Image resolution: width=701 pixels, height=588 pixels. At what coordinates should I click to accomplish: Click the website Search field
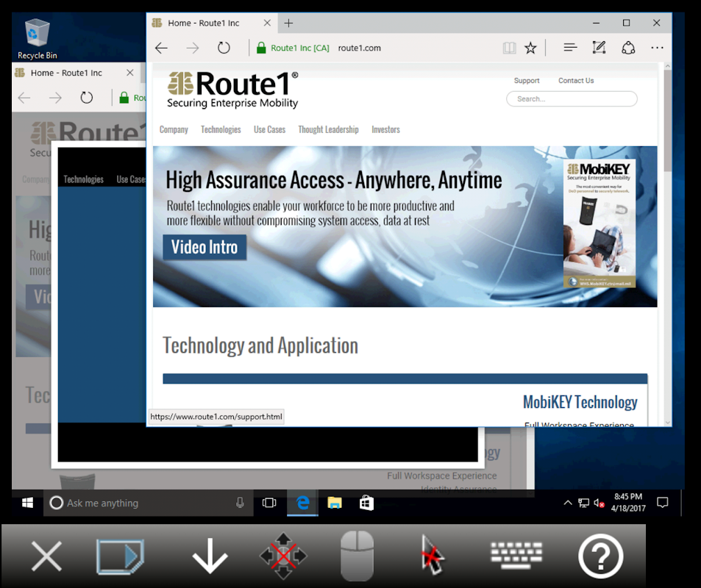pyautogui.click(x=572, y=98)
